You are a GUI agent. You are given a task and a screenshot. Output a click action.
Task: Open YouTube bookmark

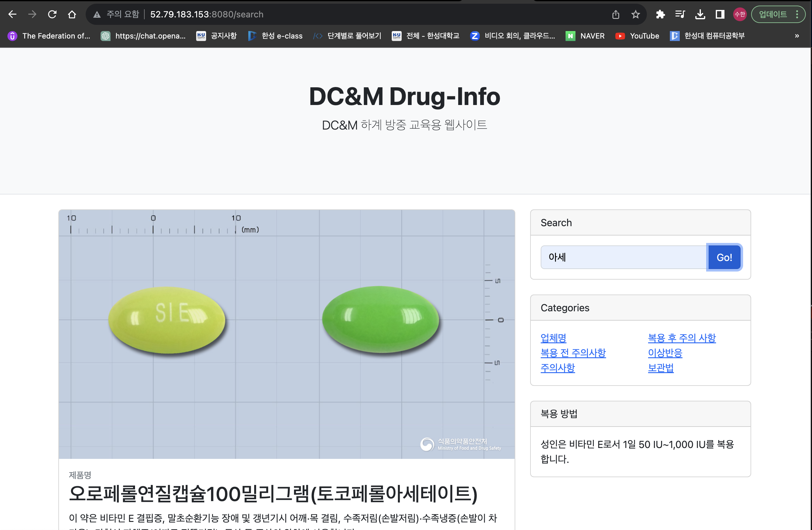[637, 36]
